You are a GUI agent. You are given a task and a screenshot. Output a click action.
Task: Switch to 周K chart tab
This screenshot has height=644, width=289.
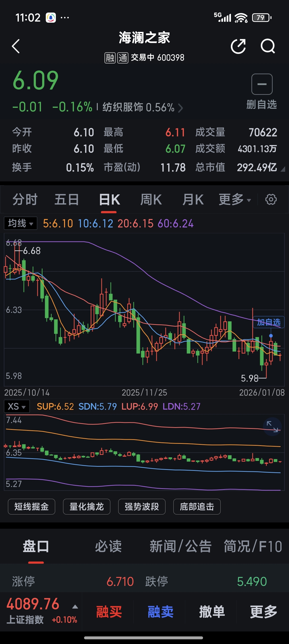pyautogui.click(x=151, y=199)
